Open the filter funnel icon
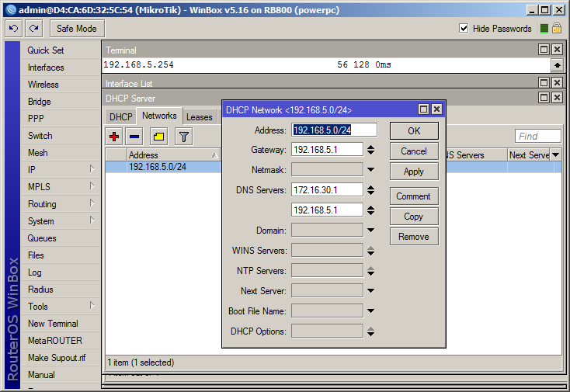The height and width of the screenshot is (392, 570). click(183, 137)
